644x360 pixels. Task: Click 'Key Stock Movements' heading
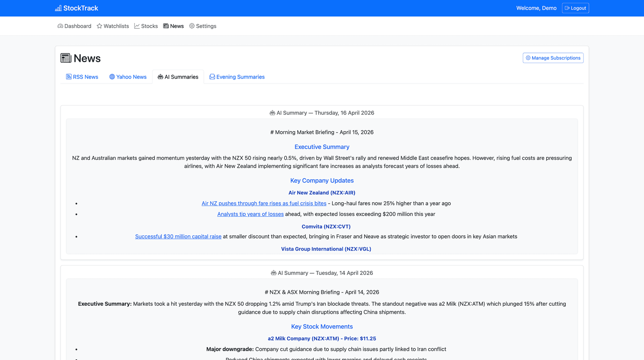[322, 326]
